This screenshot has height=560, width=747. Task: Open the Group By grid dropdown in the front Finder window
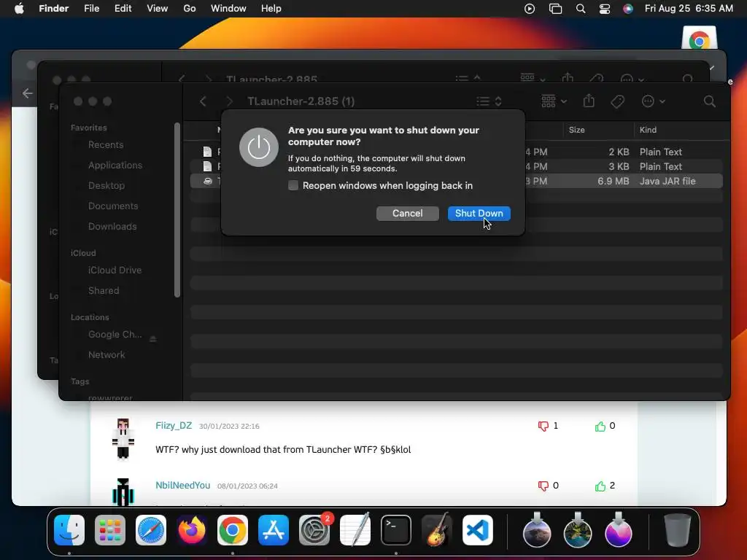(554, 101)
